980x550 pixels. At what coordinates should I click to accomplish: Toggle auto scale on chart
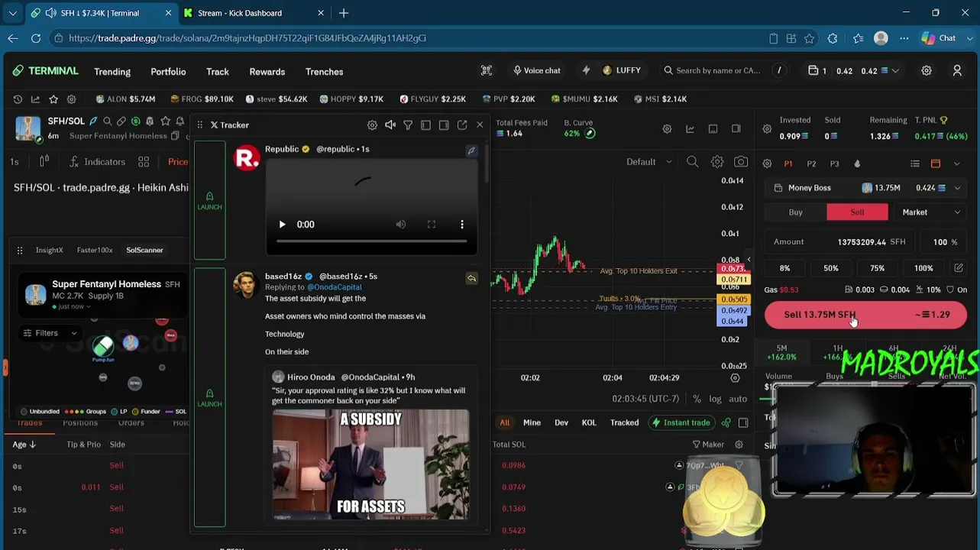click(x=738, y=399)
